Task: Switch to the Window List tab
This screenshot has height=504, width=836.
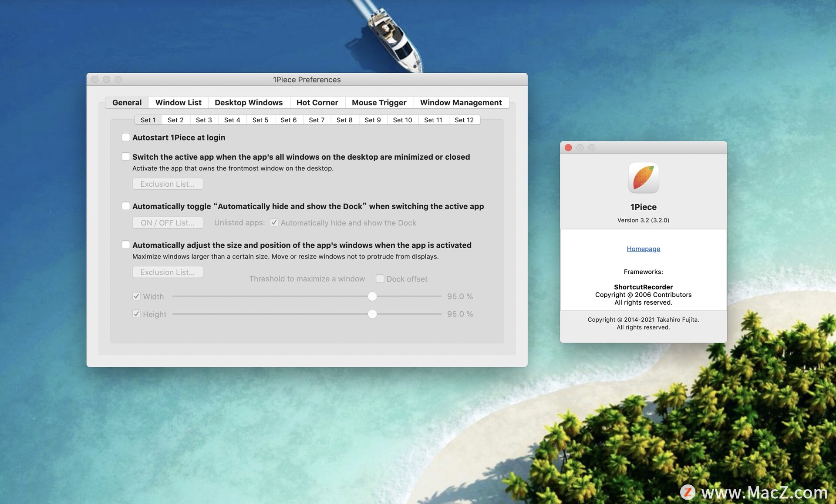Action: click(178, 102)
